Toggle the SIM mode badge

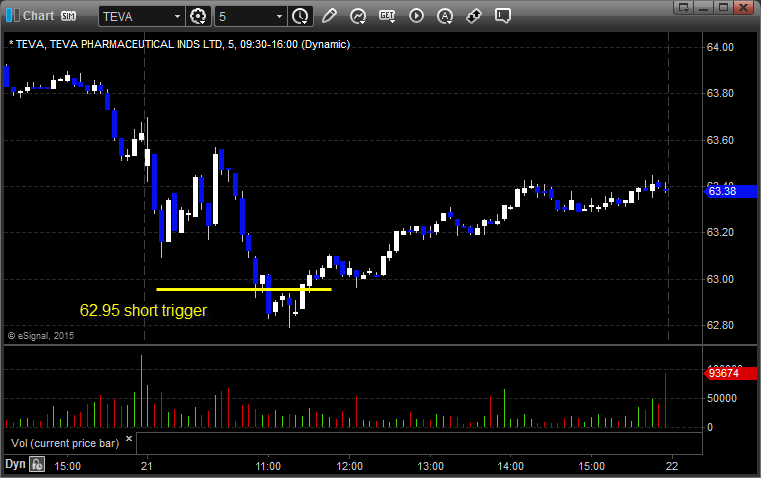coord(68,16)
